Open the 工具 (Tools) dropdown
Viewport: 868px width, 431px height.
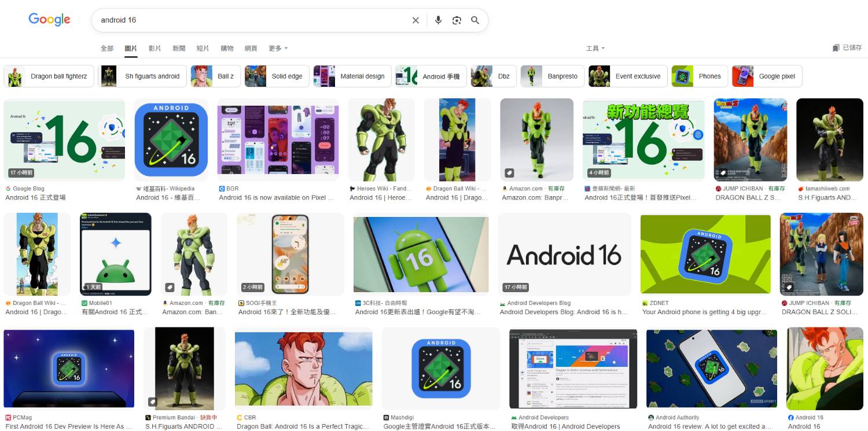[595, 49]
